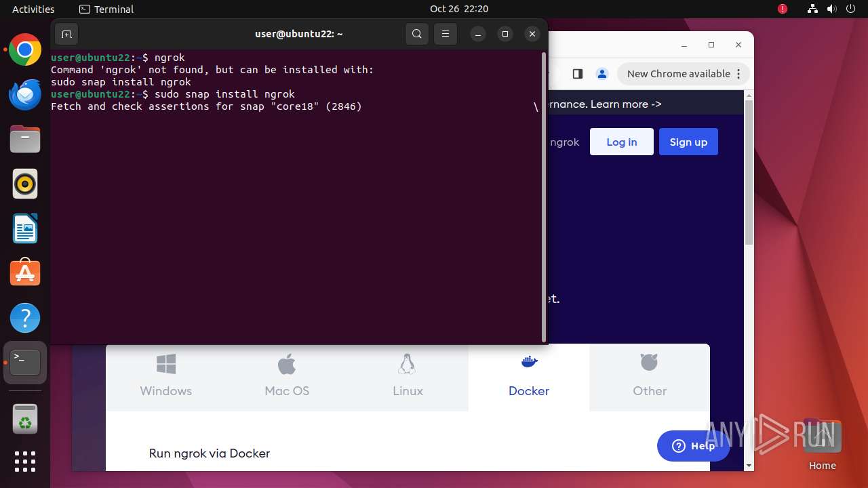Click the ngrok link beside Log in
This screenshot has height=488, width=868.
pyautogui.click(x=564, y=142)
